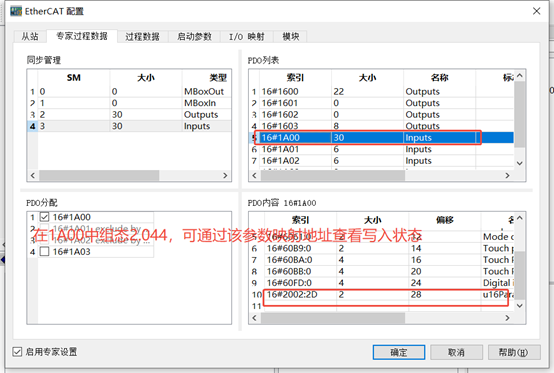Switch to the 专家过程数据 tab

[82, 36]
